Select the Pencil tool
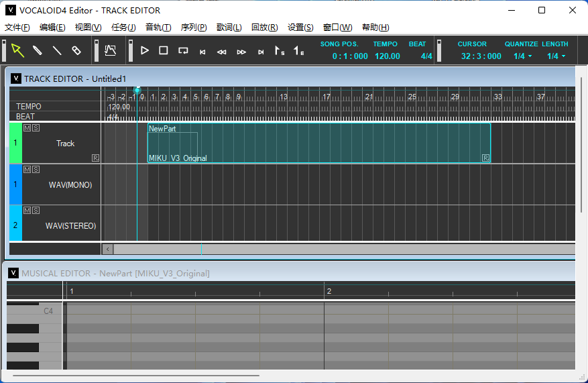 [x=37, y=50]
